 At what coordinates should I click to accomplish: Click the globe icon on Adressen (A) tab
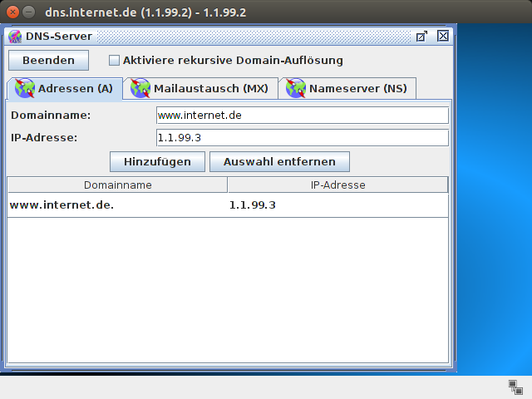pos(25,88)
